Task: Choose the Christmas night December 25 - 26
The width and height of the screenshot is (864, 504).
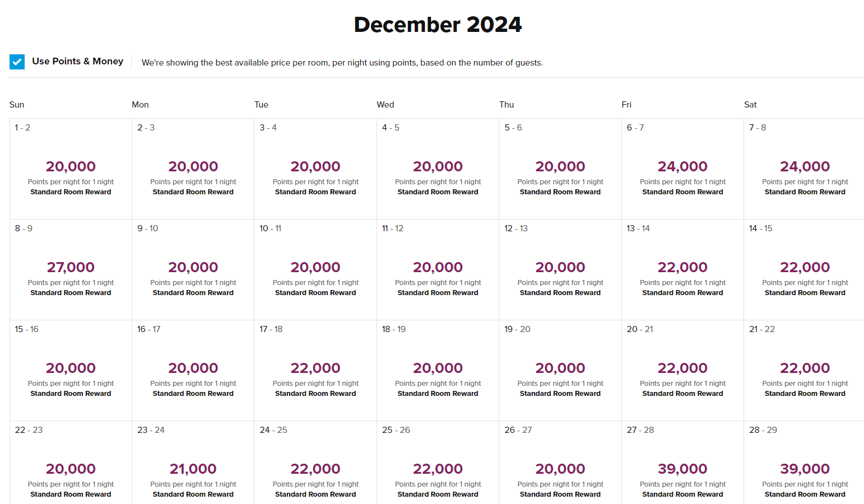Action: tap(438, 463)
